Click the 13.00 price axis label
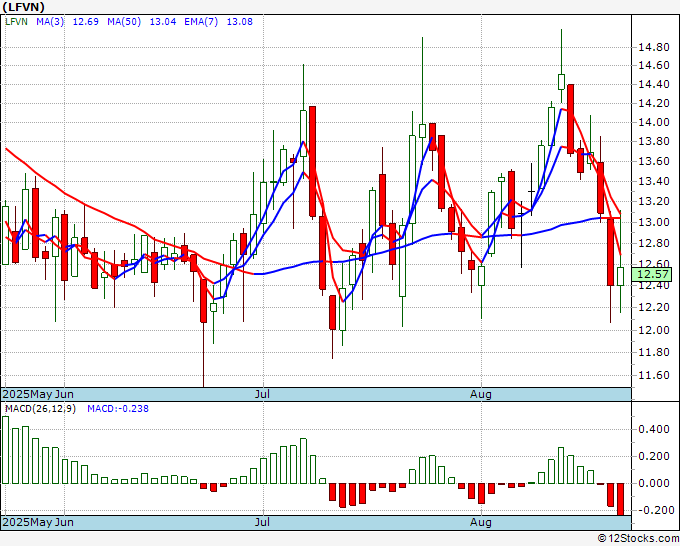 (x=654, y=222)
